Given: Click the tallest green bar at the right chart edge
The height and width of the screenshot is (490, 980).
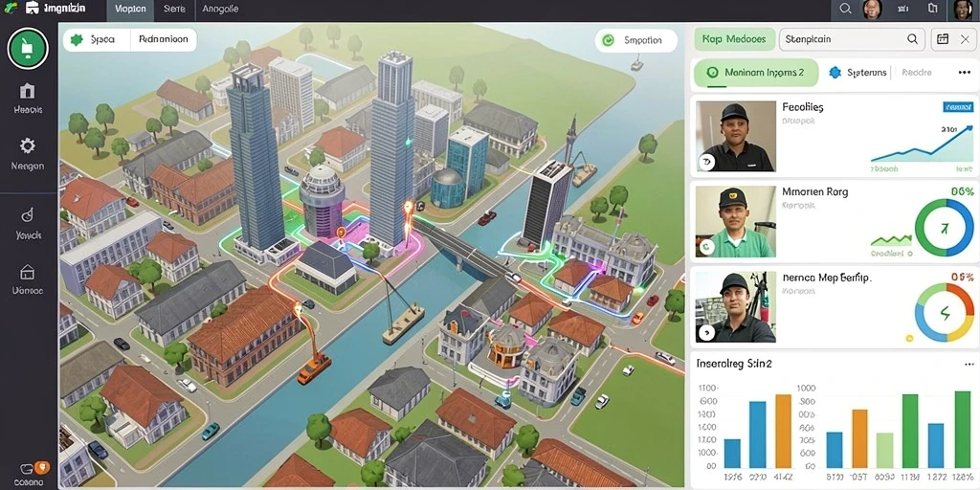Looking at the screenshot, I should 963,430.
